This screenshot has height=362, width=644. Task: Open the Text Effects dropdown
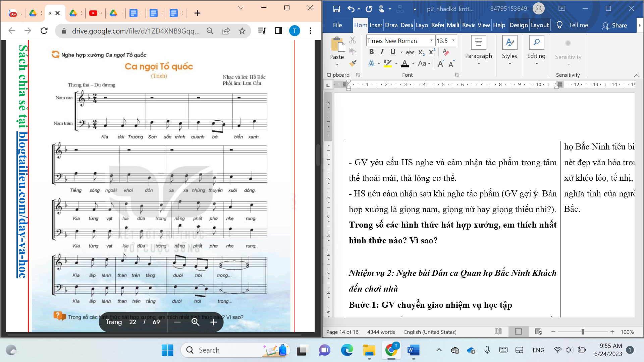pos(379,63)
